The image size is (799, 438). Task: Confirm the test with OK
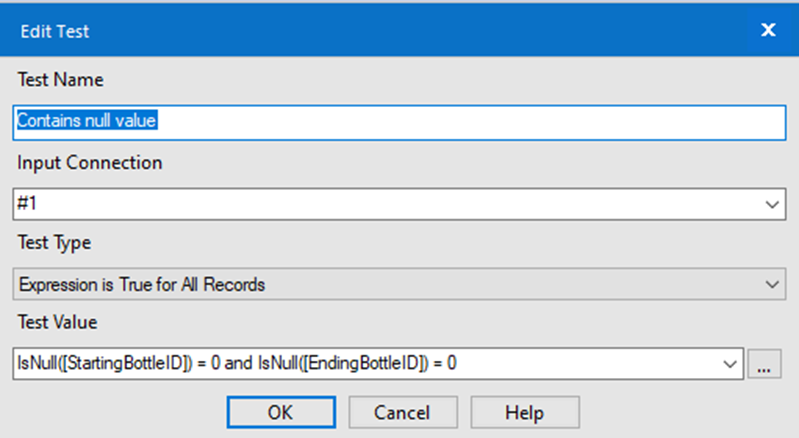[x=281, y=412]
